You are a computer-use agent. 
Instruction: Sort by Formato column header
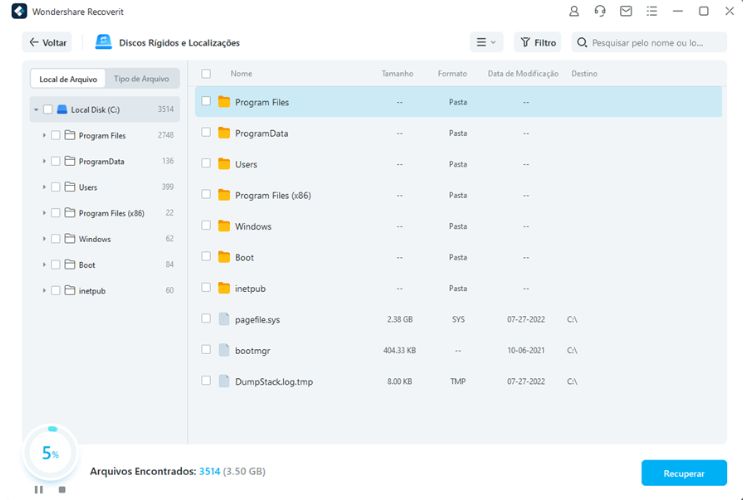pos(452,74)
